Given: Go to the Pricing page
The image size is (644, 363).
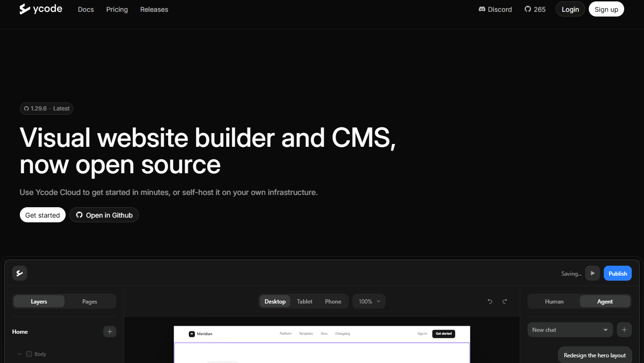Looking at the screenshot, I should (117, 9).
